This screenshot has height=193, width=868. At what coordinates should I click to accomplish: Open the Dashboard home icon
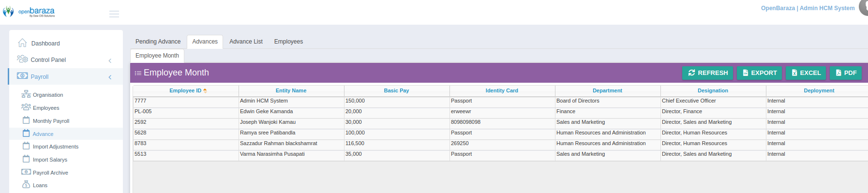tap(22, 43)
